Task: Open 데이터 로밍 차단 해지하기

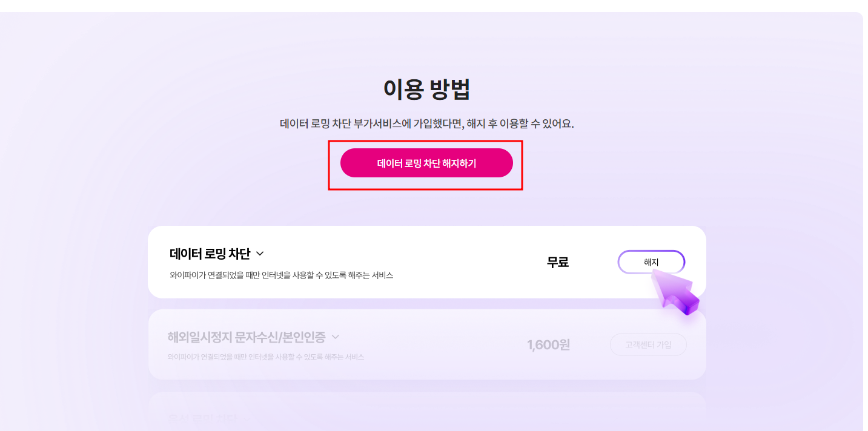Action: (426, 162)
